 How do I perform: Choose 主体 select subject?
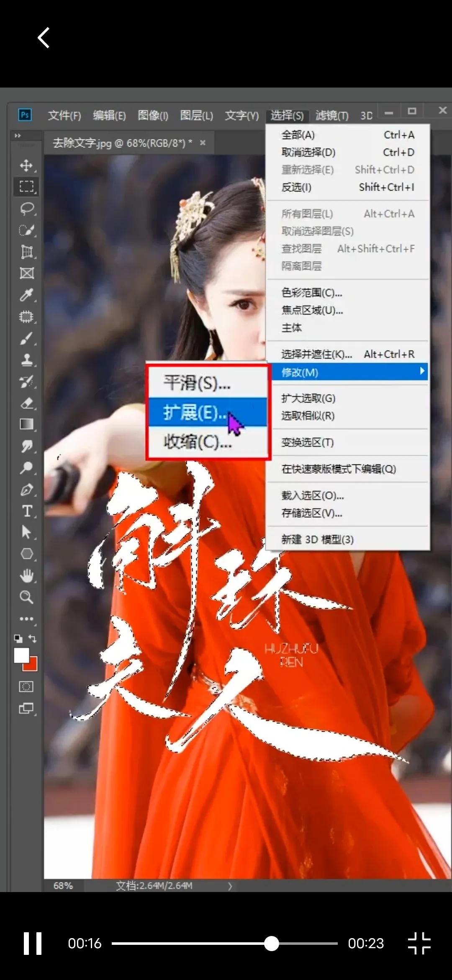(348, 328)
